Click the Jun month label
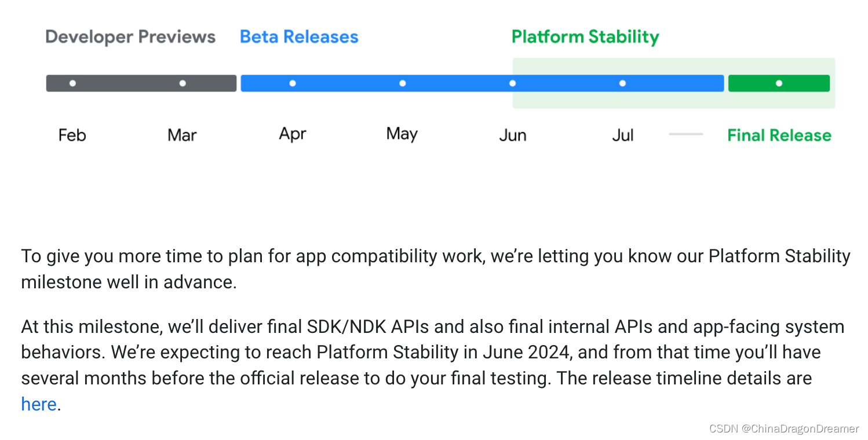The image size is (868, 440). point(513,135)
